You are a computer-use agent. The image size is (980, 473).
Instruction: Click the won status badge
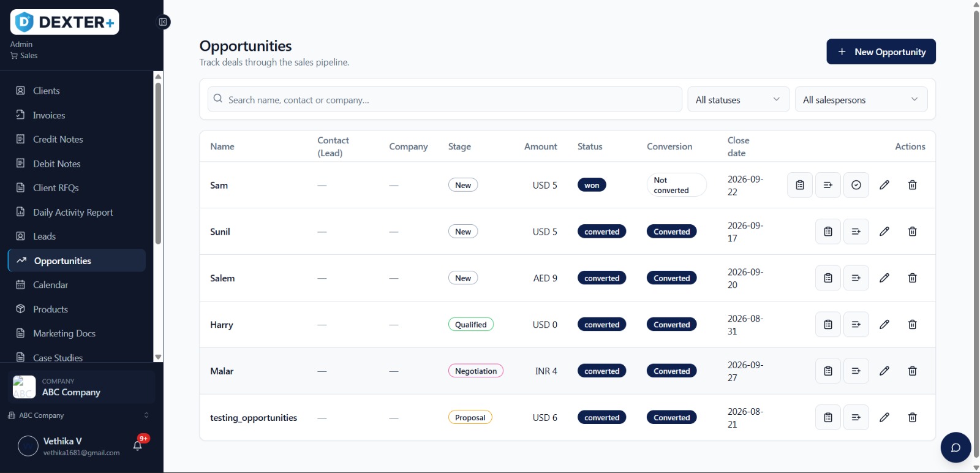592,185
